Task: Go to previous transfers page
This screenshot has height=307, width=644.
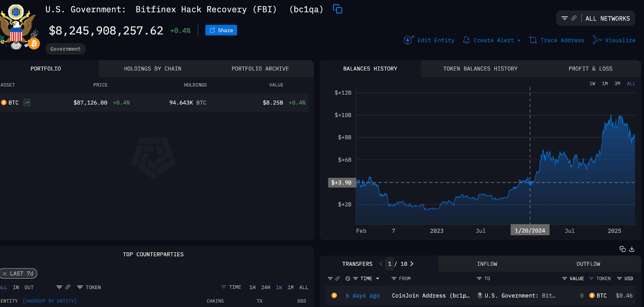Action: [381, 264]
